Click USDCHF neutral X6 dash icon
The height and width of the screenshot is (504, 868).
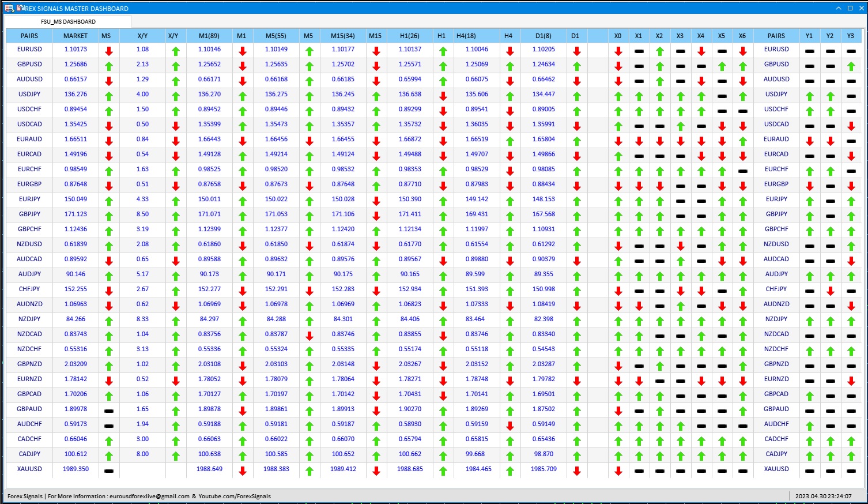(x=743, y=111)
